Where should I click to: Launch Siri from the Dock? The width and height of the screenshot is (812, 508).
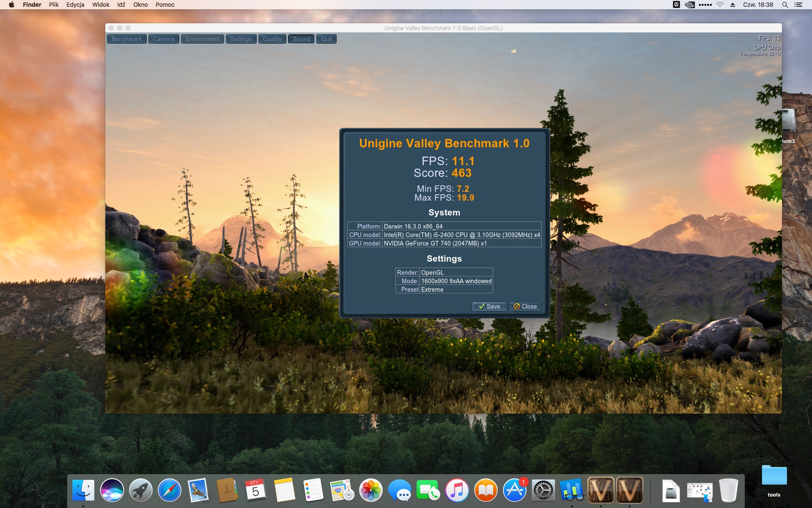click(112, 490)
